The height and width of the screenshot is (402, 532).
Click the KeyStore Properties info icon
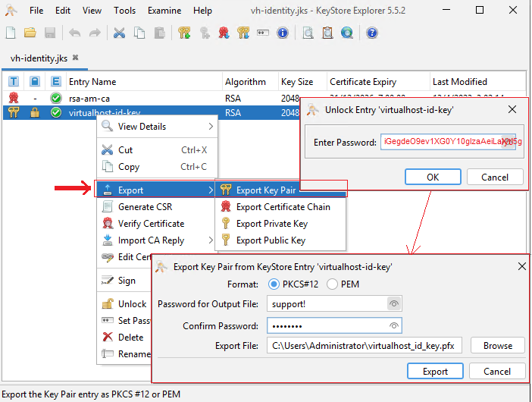pyautogui.click(x=283, y=33)
